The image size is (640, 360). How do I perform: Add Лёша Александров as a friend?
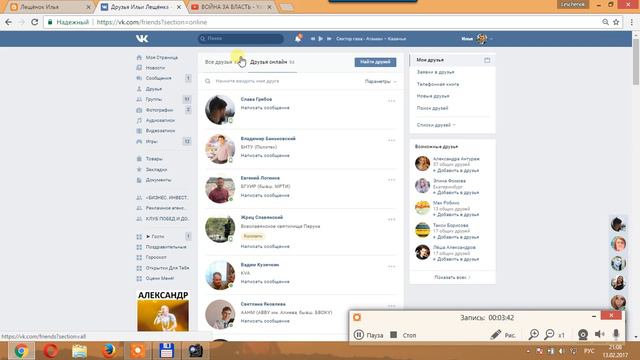456,259
